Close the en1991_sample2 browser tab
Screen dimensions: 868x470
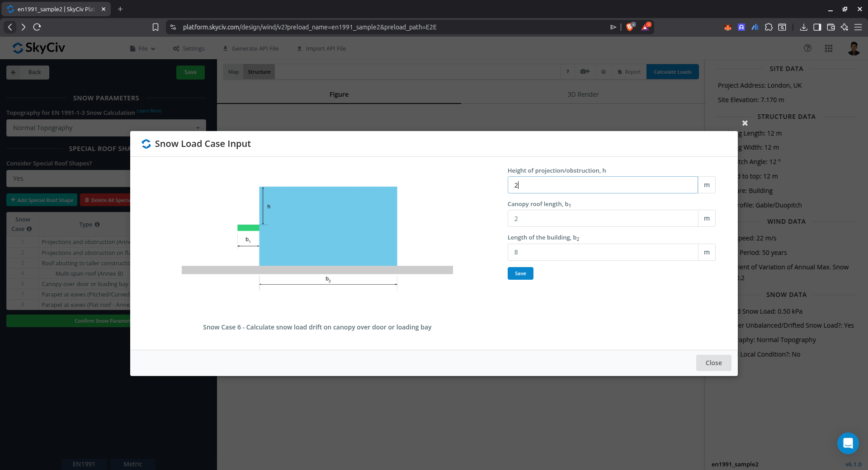(104, 9)
